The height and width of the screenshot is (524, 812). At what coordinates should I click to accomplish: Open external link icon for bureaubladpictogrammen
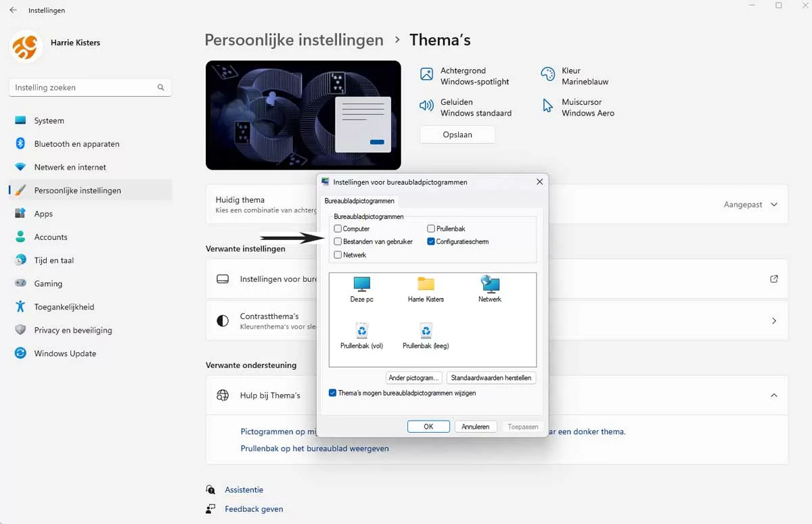[774, 279]
